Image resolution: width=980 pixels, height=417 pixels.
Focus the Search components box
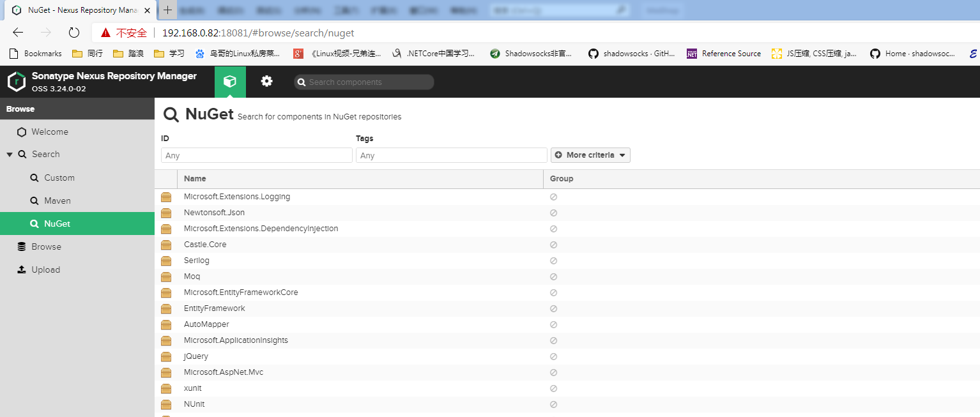click(x=368, y=82)
